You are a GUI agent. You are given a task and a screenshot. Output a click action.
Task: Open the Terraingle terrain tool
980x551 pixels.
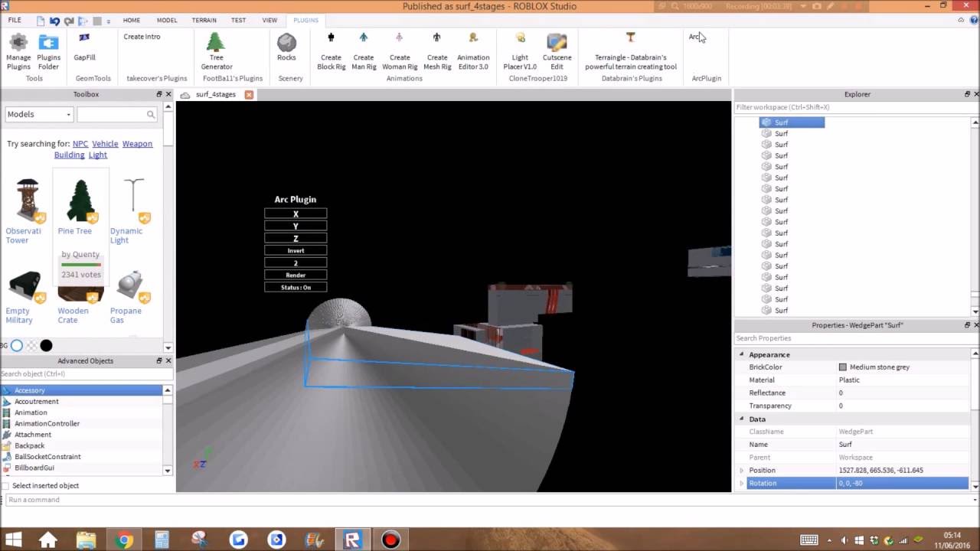(x=631, y=51)
